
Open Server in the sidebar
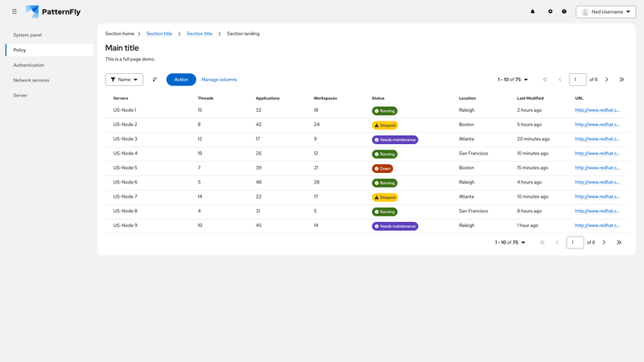[49, 95]
